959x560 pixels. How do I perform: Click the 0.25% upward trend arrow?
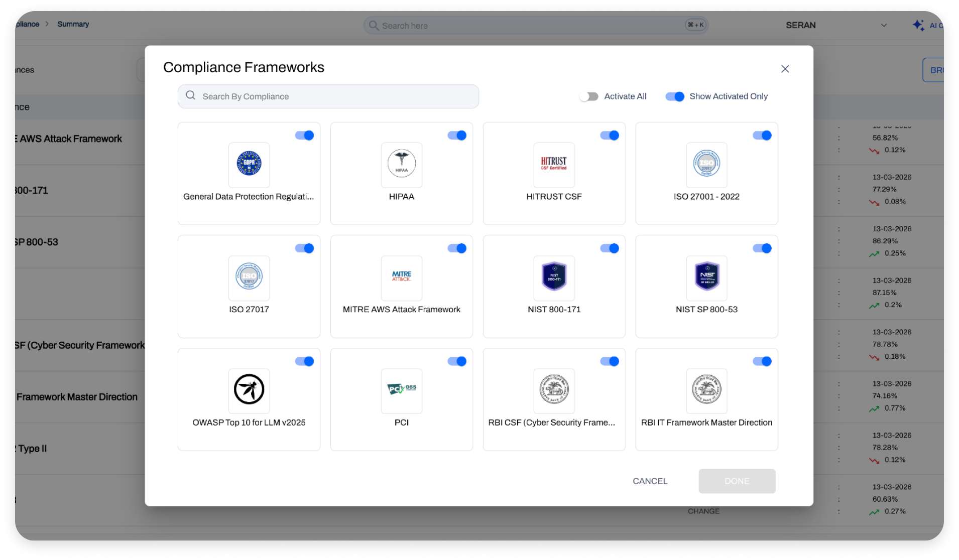(874, 254)
